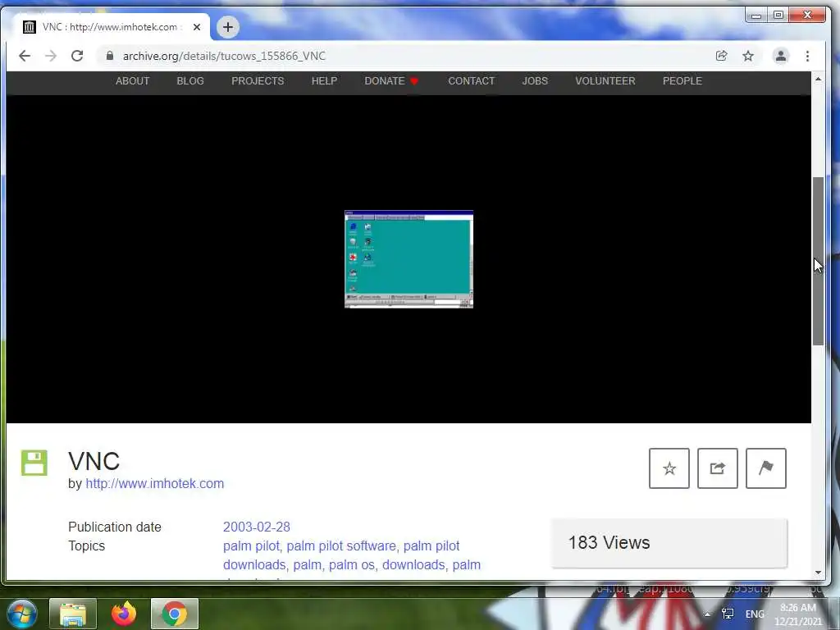Open the JOBS link
This screenshot has height=630, width=840.
click(535, 81)
